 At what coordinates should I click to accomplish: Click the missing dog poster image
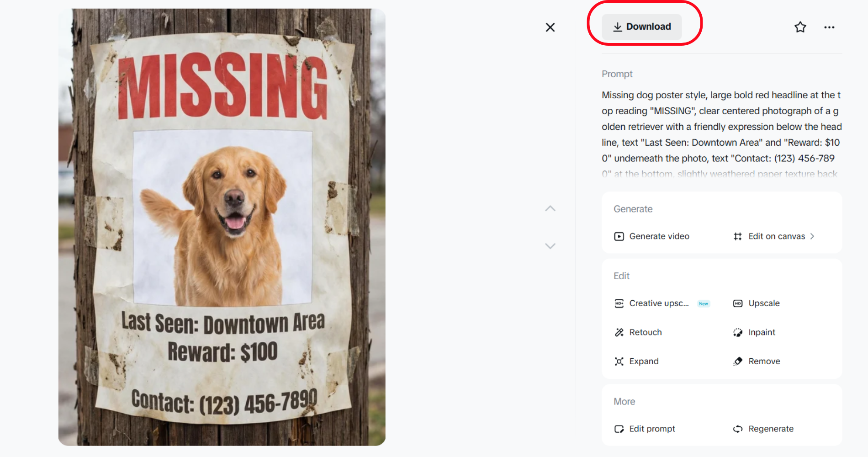pos(222,227)
